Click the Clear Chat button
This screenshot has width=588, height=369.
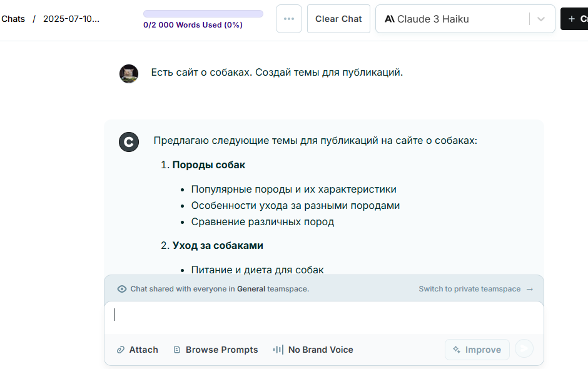(338, 19)
